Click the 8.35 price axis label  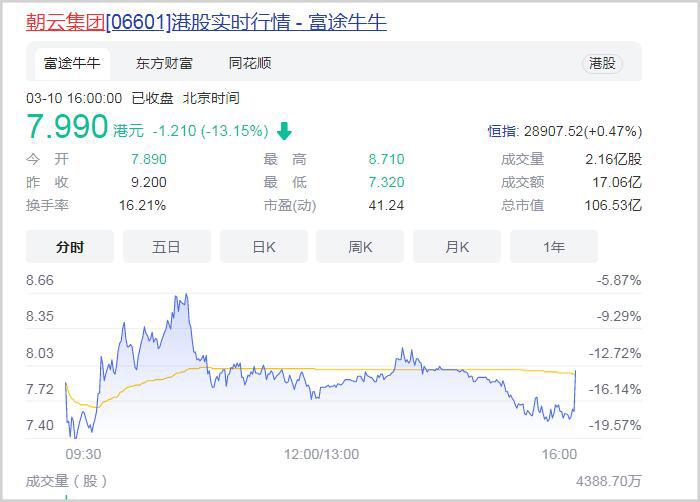40,316
